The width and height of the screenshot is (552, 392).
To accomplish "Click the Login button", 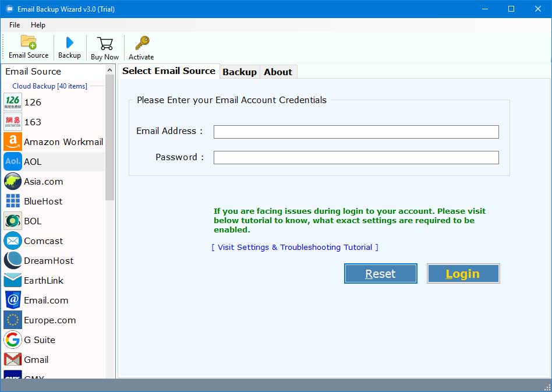I will [463, 274].
